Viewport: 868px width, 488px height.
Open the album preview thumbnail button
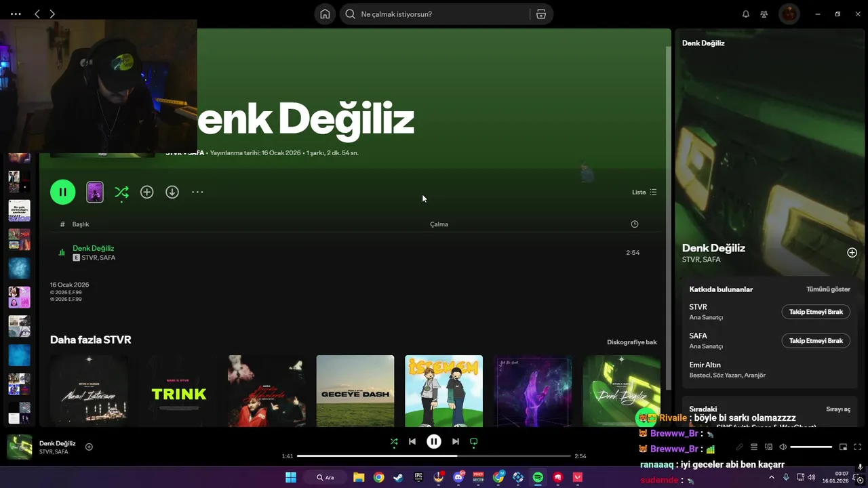pyautogui.click(x=95, y=192)
